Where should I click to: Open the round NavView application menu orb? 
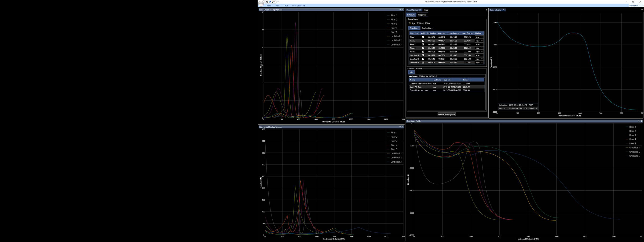(261, 4)
